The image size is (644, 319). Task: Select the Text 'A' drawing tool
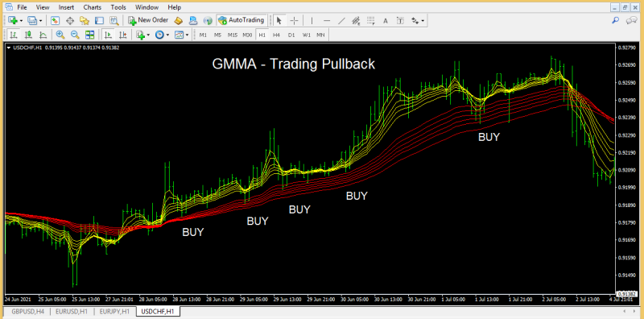(x=386, y=20)
